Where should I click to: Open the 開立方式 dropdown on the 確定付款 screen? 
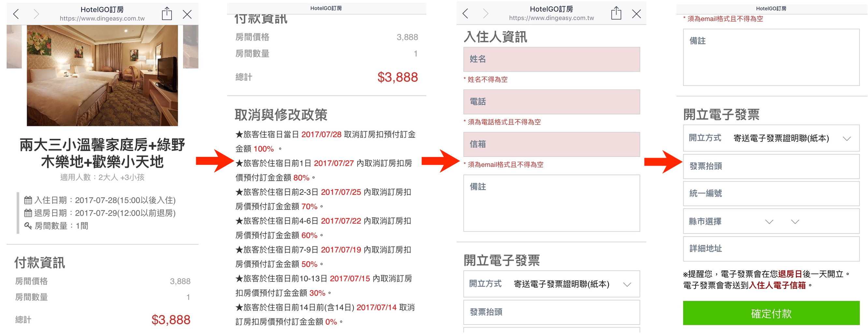[x=771, y=138]
